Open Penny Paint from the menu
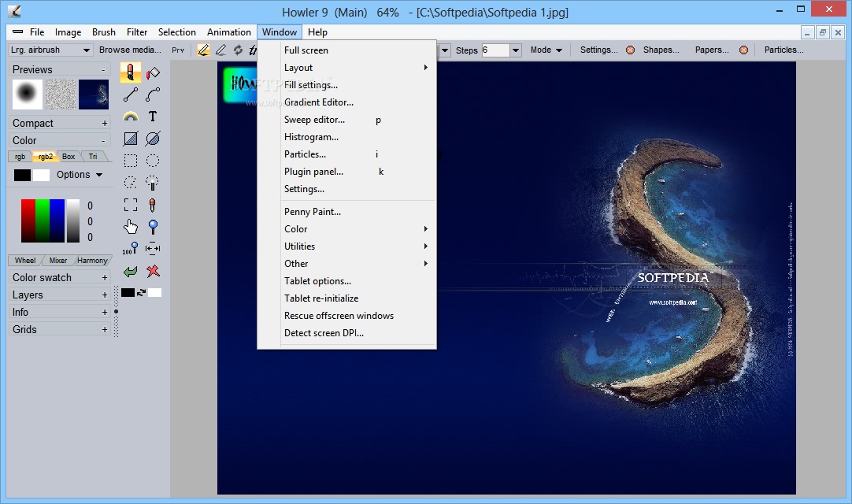Image resolution: width=852 pixels, height=504 pixels. point(346,212)
